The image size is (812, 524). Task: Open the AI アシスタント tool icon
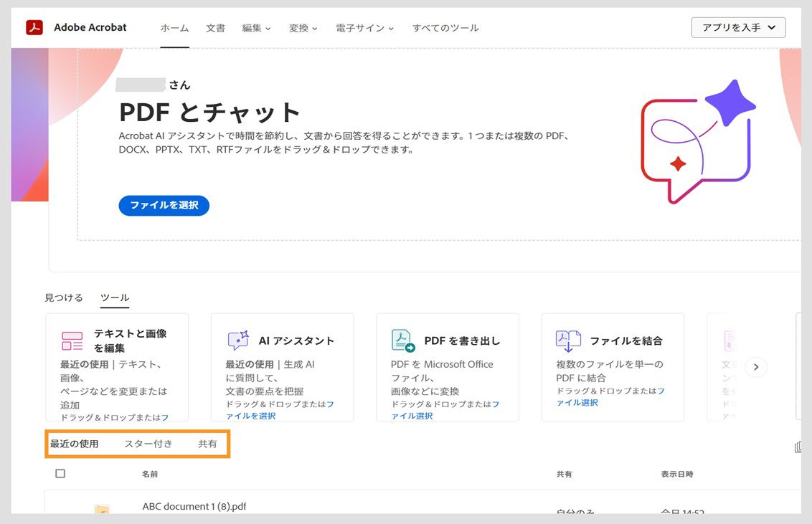pos(237,339)
